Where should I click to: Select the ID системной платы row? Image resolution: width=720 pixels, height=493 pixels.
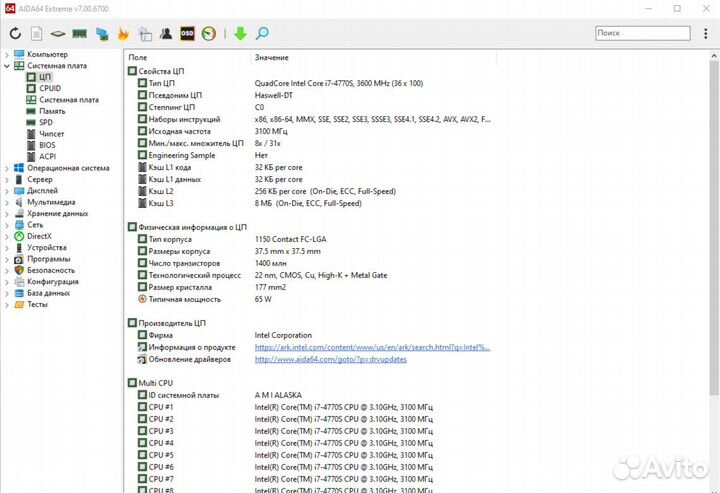pos(309,395)
